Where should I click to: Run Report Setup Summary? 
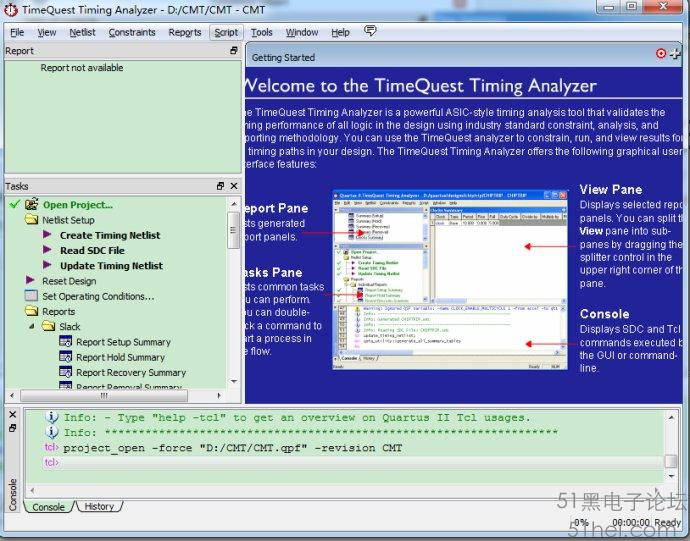(x=124, y=342)
